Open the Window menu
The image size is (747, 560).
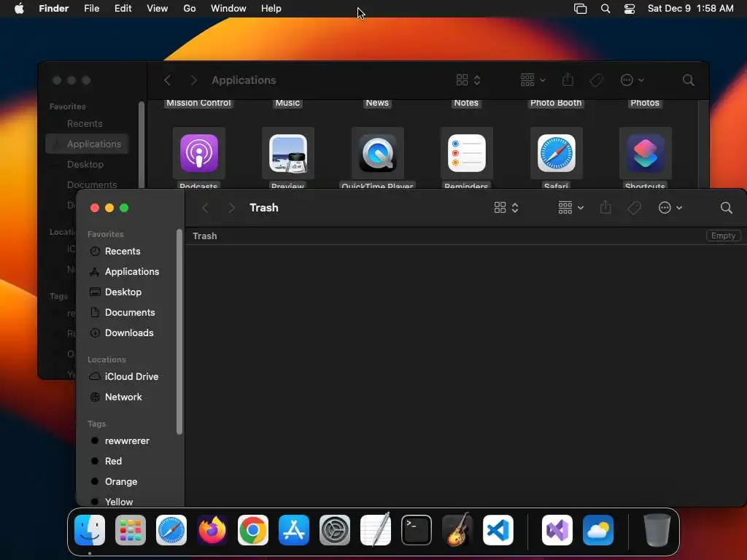pyautogui.click(x=228, y=9)
